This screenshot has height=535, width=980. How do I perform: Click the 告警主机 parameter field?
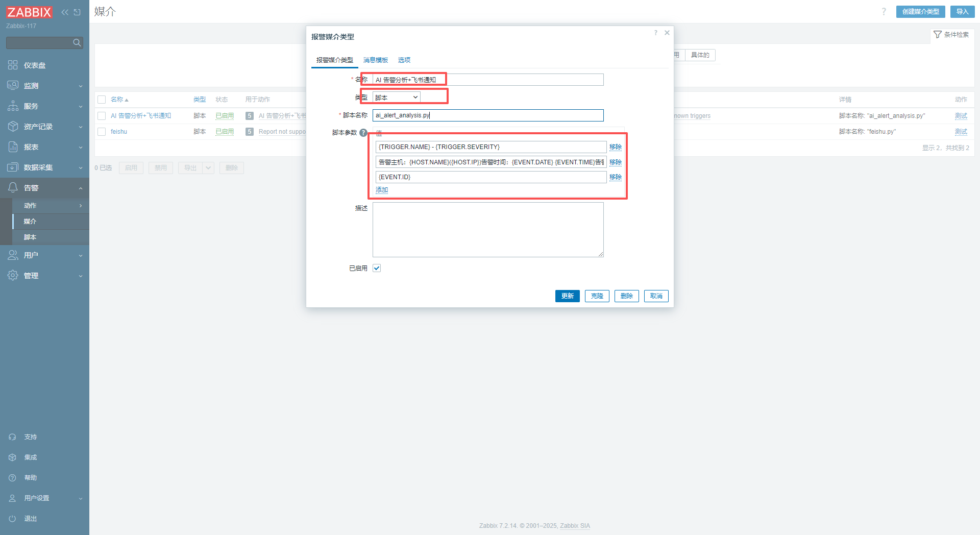(x=491, y=162)
